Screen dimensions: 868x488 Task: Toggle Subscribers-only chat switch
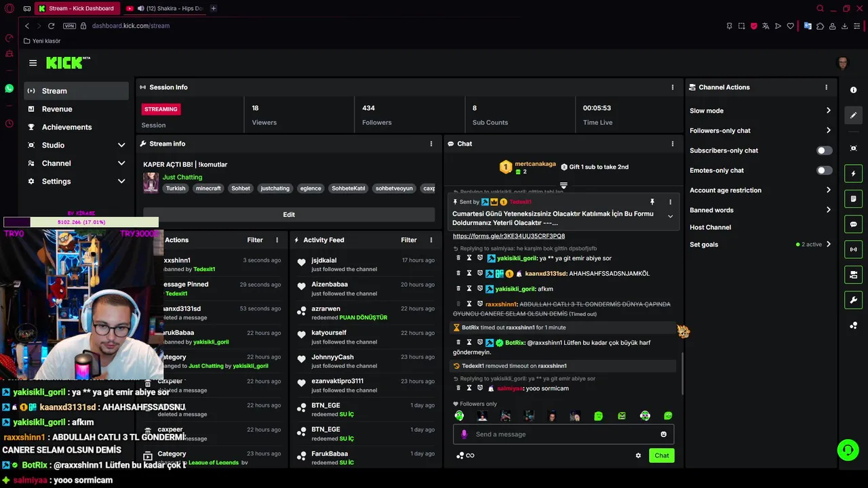pyautogui.click(x=824, y=150)
